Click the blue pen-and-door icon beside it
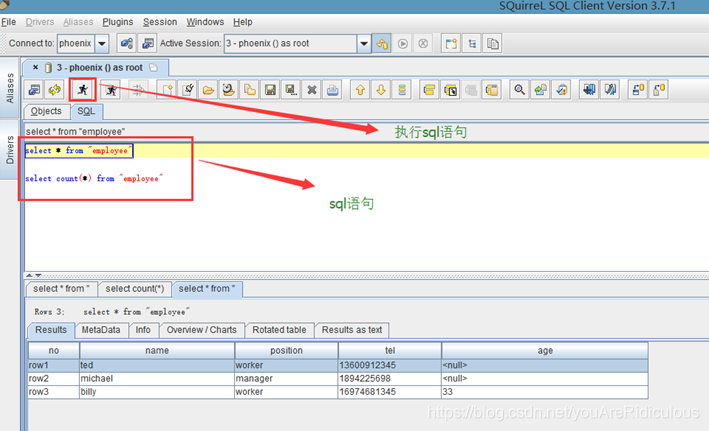Image resolution: width=709 pixels, height=431 pixels. 610,90
